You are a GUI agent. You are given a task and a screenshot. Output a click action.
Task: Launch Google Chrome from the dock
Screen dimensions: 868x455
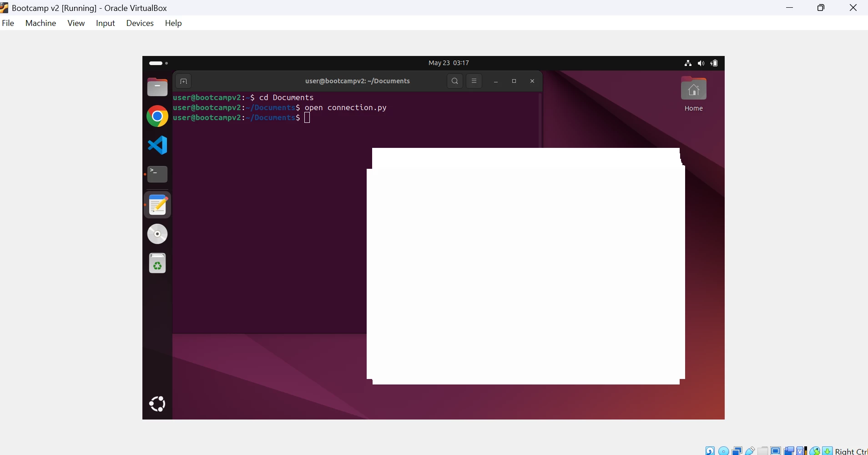(x=157, y=116)
